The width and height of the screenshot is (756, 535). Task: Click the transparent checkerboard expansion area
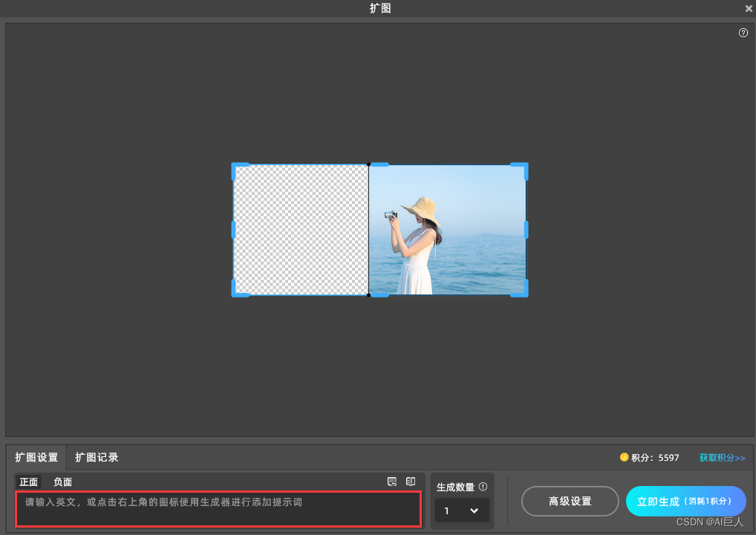(301, 230)
